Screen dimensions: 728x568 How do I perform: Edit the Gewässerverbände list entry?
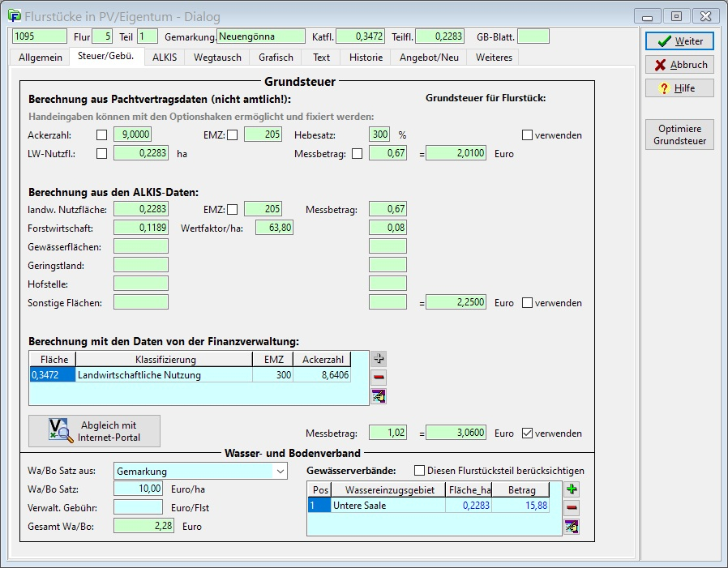[x=572, y=527]
